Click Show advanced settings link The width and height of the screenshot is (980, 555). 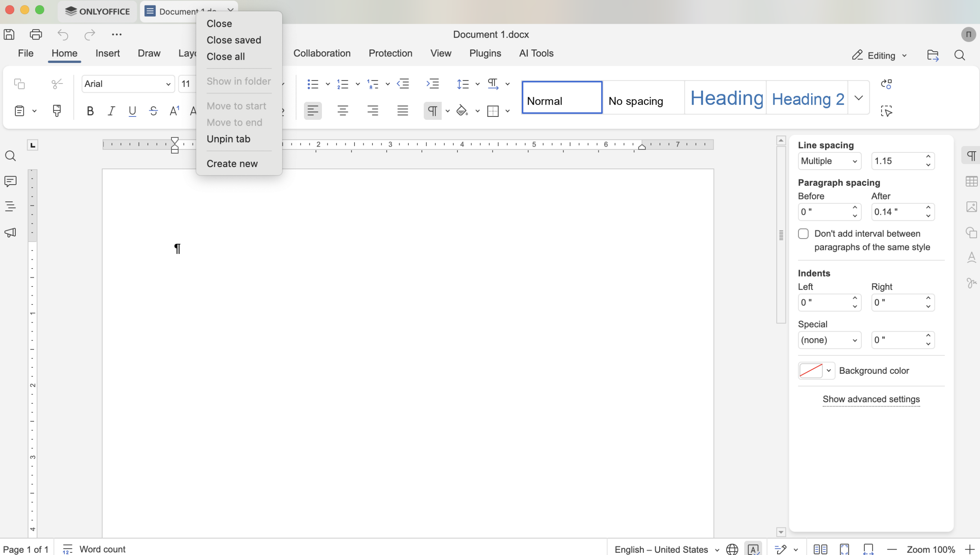[871, 399]
